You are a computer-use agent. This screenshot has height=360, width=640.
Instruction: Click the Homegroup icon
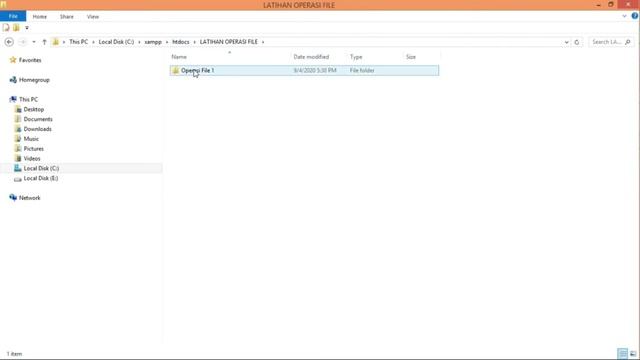[x=13, y=80]
